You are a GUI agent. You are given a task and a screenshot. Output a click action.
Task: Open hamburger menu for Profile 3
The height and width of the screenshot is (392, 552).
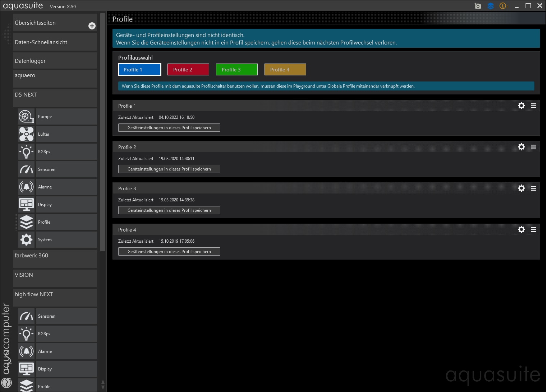click(534, 188)
